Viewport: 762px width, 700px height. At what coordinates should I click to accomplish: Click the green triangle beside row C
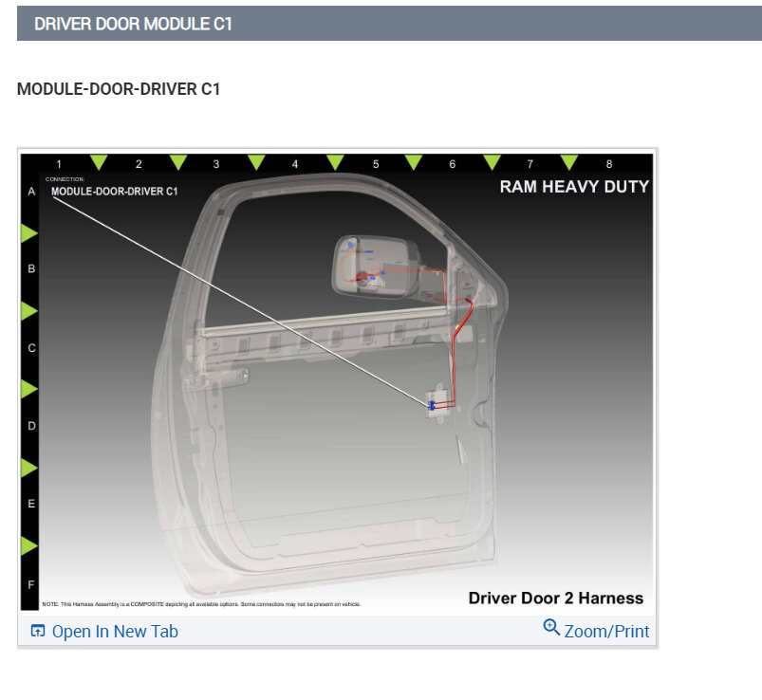coord(28,387)
